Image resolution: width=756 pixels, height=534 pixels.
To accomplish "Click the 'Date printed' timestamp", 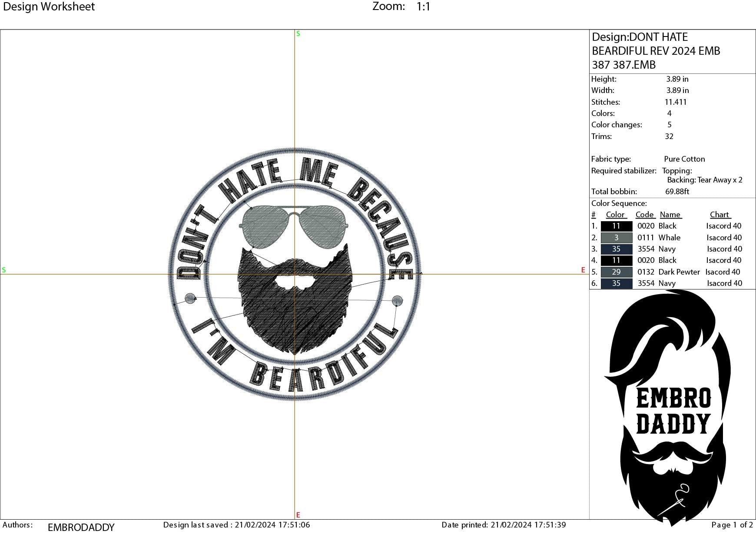I will tap(504, 525).
